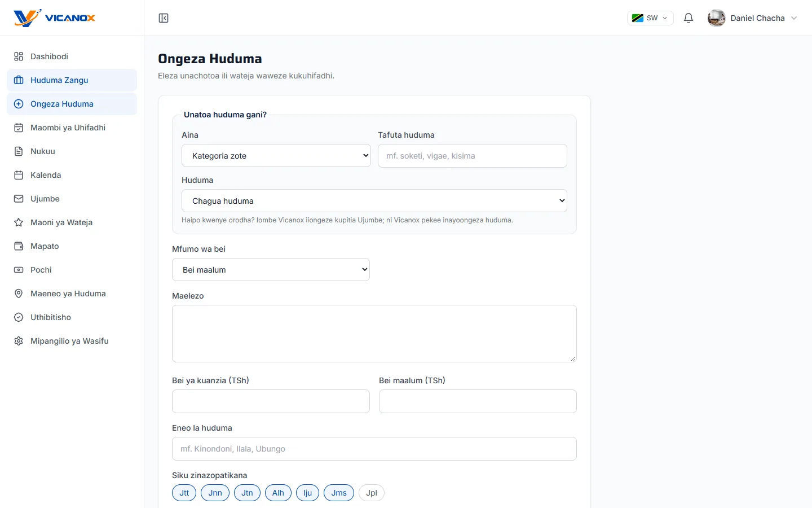Toggle the Jnn day chip
The image size is (812, 508).
[x=215, y=493]
